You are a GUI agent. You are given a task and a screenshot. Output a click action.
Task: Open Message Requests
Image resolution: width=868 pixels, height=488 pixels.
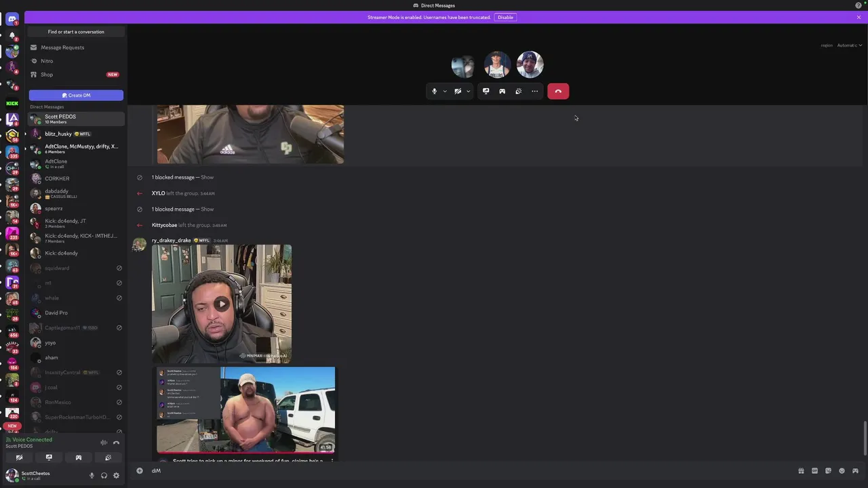[x=76, y=47]
